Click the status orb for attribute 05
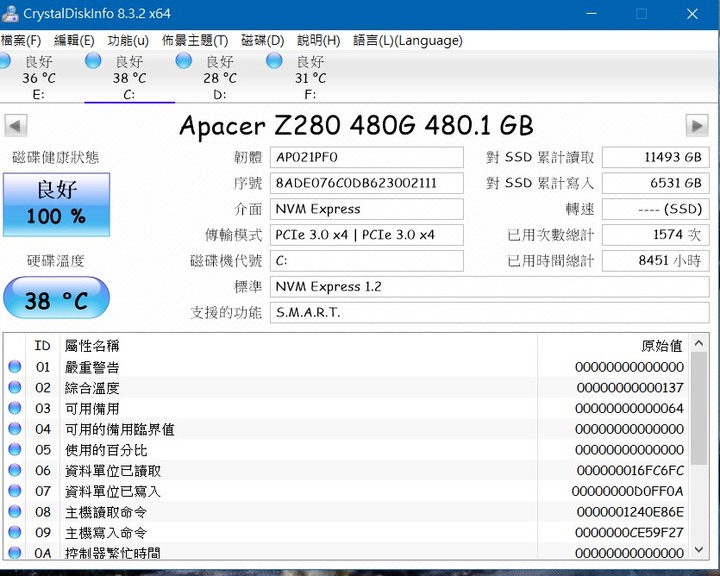 point(15,450)
